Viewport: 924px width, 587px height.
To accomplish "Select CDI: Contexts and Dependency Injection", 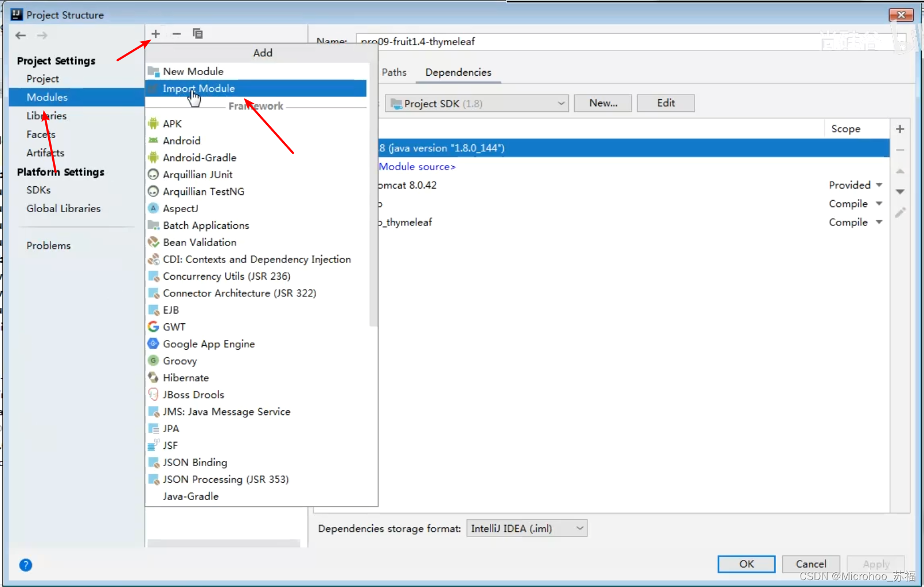I will point(256,259).
